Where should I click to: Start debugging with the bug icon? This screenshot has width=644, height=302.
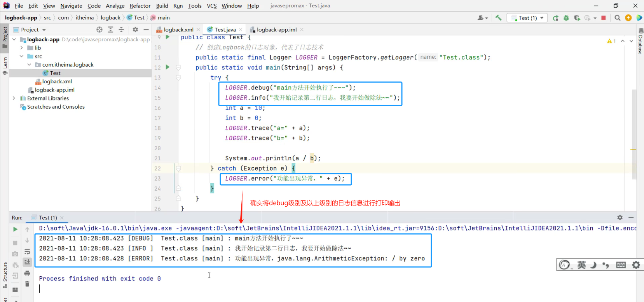point(566,18)
